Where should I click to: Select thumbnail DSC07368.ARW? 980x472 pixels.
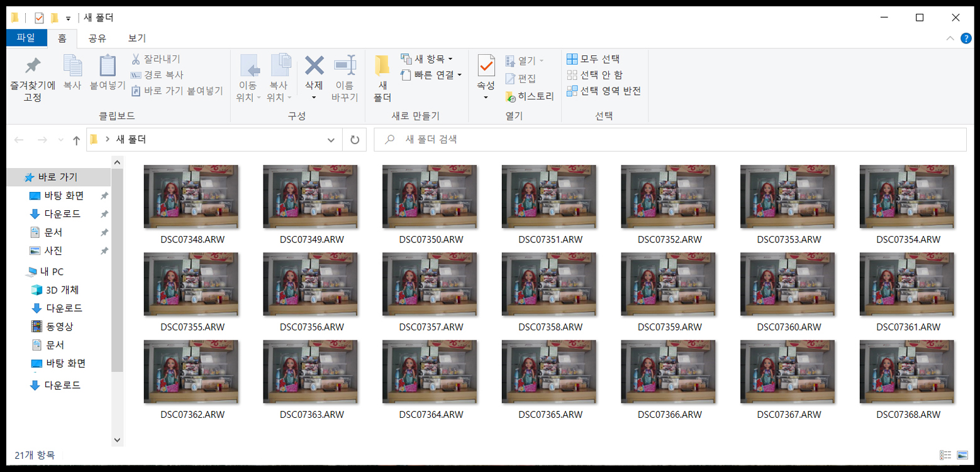907,371
